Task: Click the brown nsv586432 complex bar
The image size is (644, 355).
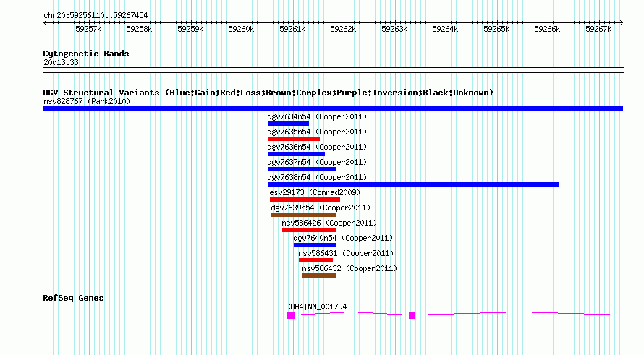Action: point(319,275)
